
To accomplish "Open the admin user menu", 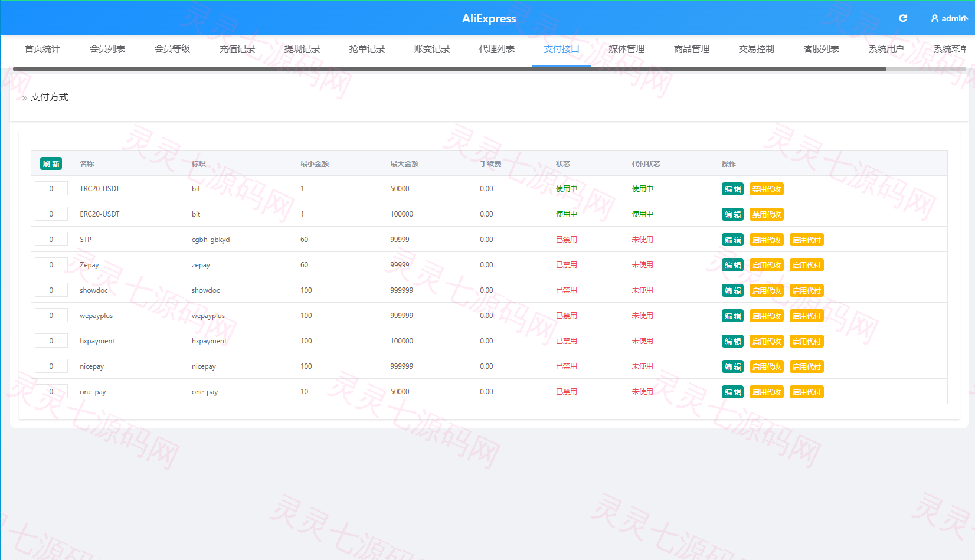I will click(949, 18).
